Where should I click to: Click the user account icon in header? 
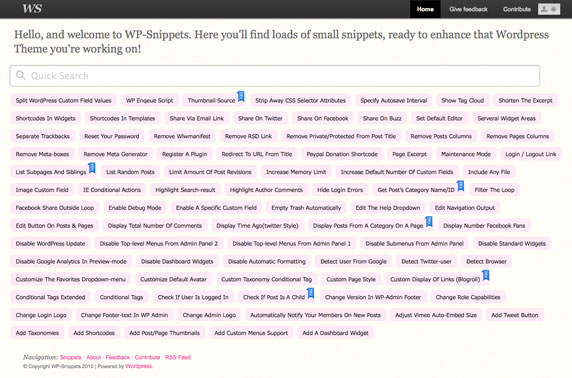[x=549, y=9]
